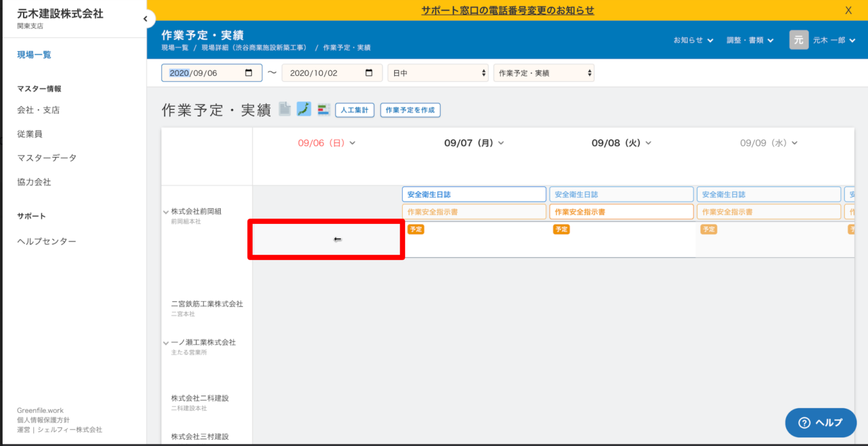Collapse the left sidebar with arrow button
This screenshot has width=868, height=446.
(145, 19)
